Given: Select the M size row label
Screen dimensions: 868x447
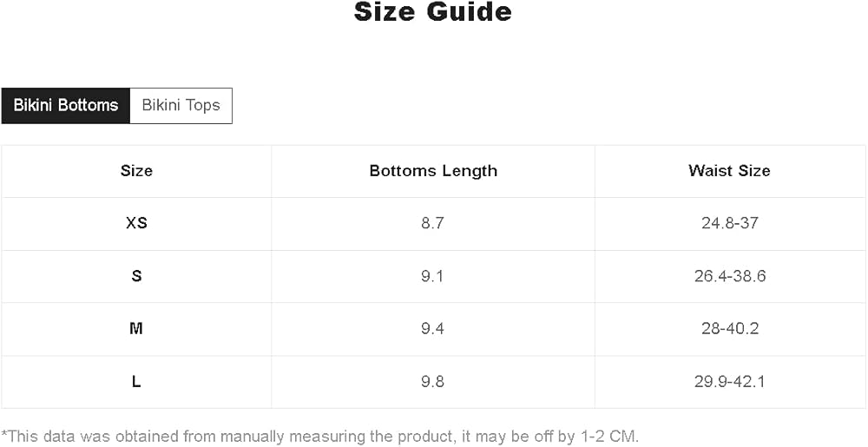Looking at the screenshot, I should (136, 329).
